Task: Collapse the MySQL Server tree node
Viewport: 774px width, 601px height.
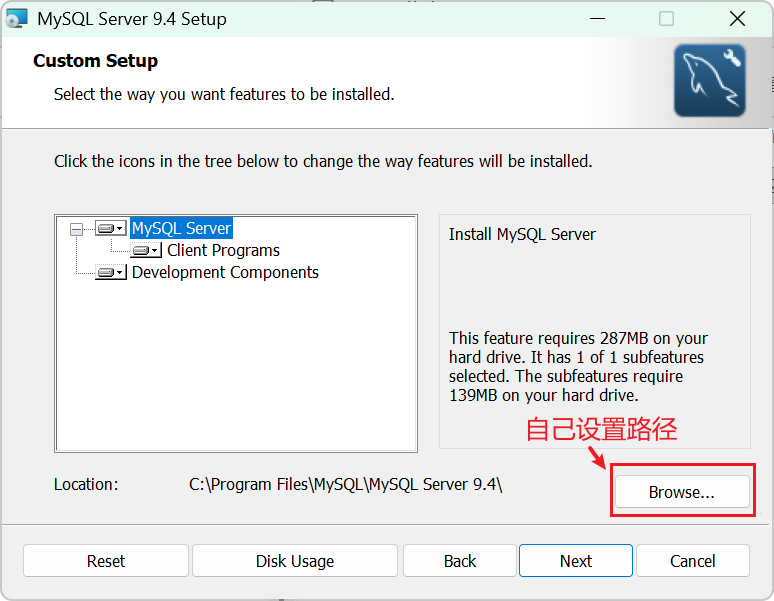Action: pos(77,229)
